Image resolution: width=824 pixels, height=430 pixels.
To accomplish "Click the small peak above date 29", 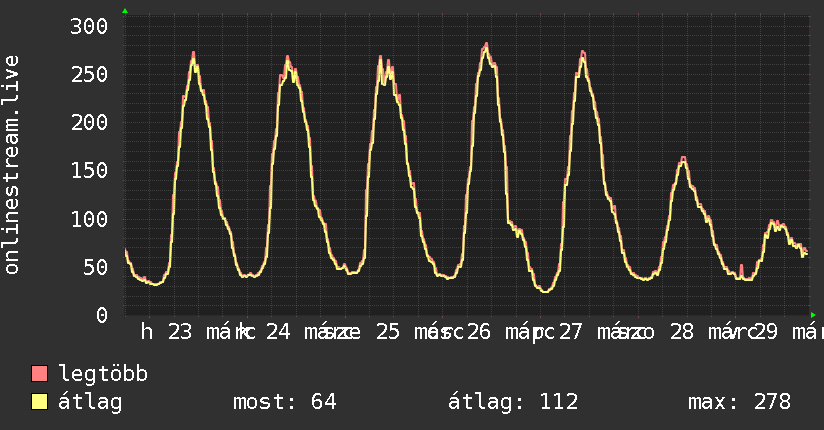I will [773, 222].
